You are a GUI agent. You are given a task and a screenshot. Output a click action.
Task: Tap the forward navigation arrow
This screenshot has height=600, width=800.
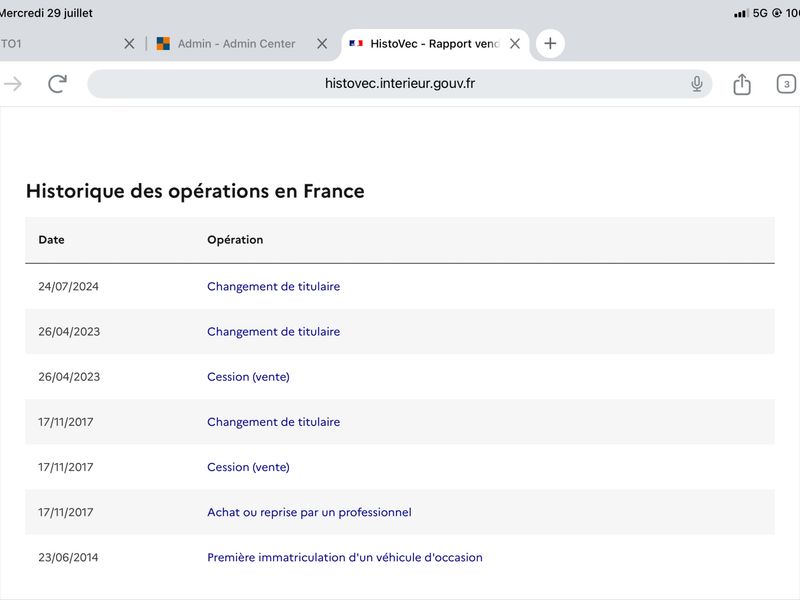[x=13, y=84]
